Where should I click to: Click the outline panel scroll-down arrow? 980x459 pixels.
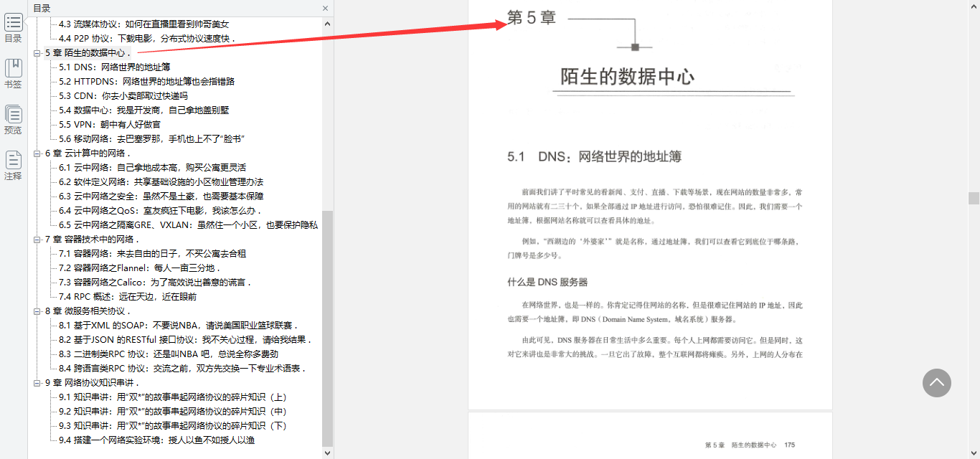(328, 453)
